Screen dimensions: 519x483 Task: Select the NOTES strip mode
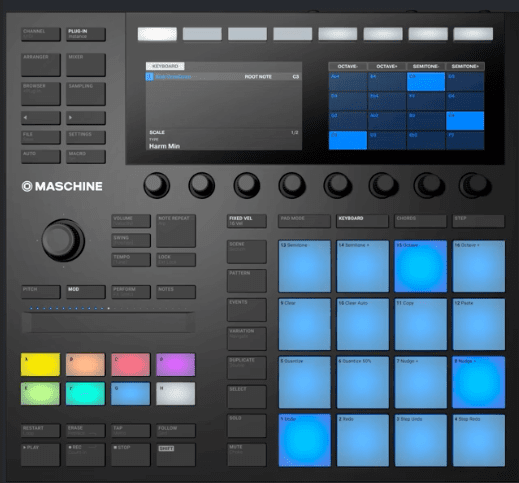click(176, 292)
